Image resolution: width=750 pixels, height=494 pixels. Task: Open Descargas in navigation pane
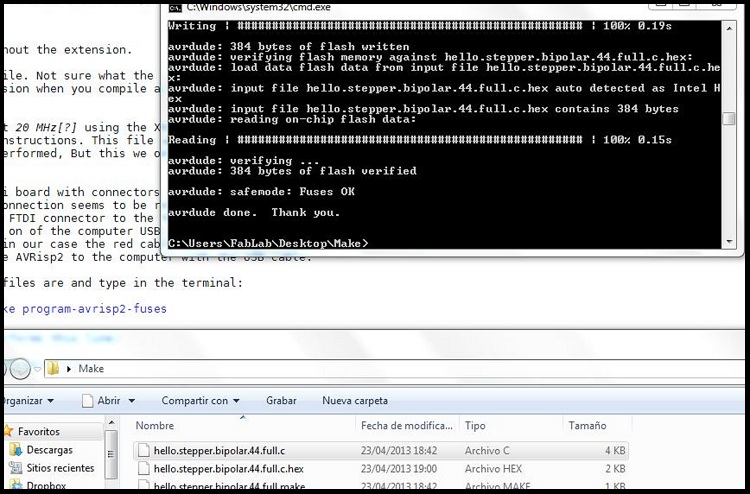coord(50,450)
